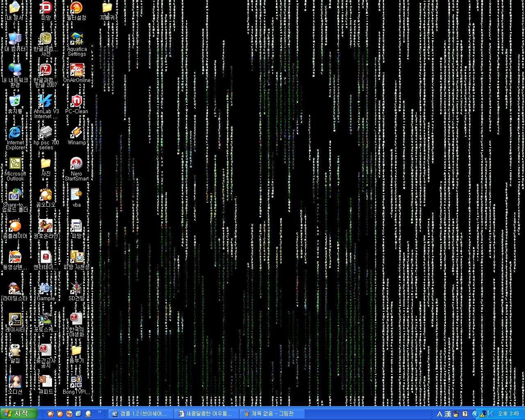
Task: Show hidden system tray icons
Action: pyautogui.click(x=476, y=414)
